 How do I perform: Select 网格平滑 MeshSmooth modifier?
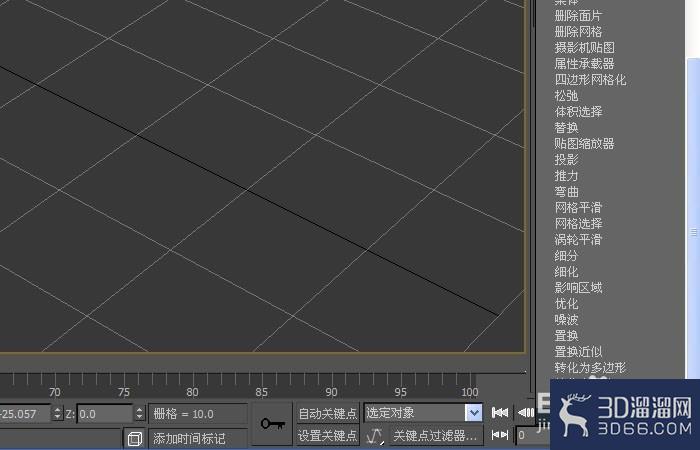(578, 208)
